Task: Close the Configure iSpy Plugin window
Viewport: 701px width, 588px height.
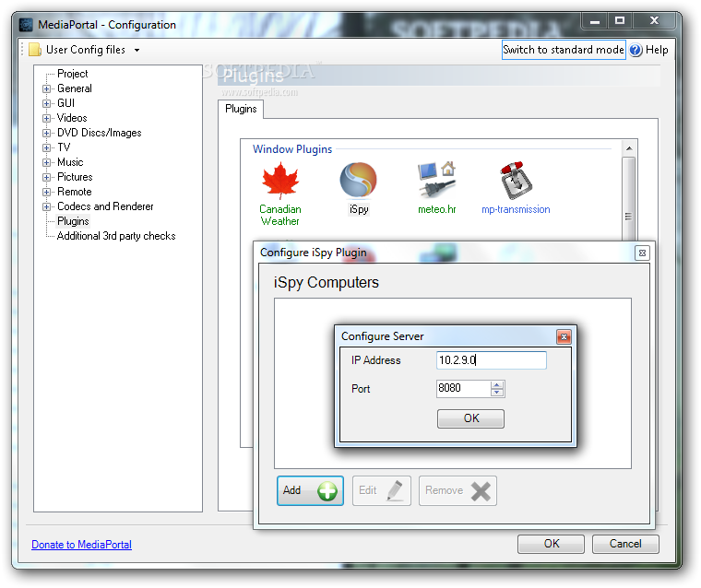Action: [x=642, y=253]
